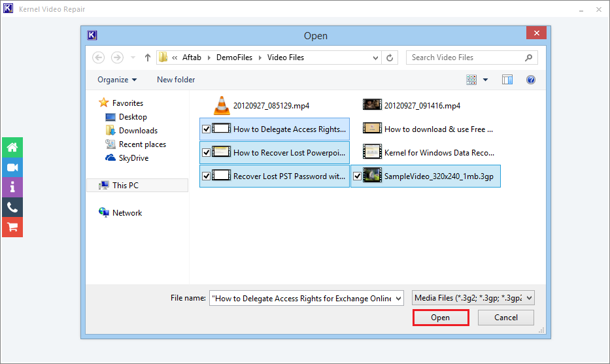Open the view options dropdown arrow
Image resolution: width=610 pixels, height=364 pixels.
[x=486, y=80]
